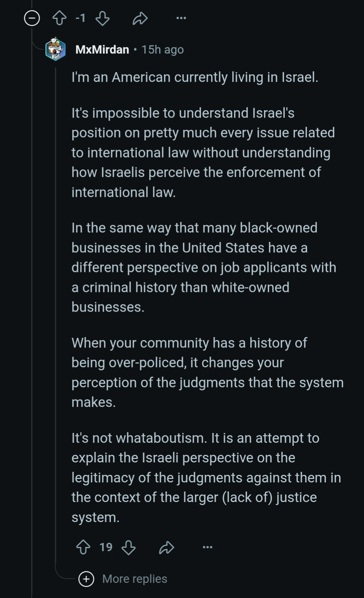This screenshot has width=364, height=598.
Task: Upvote MxMirdan's comment with 19 points
Action: [x=83, y=547]
